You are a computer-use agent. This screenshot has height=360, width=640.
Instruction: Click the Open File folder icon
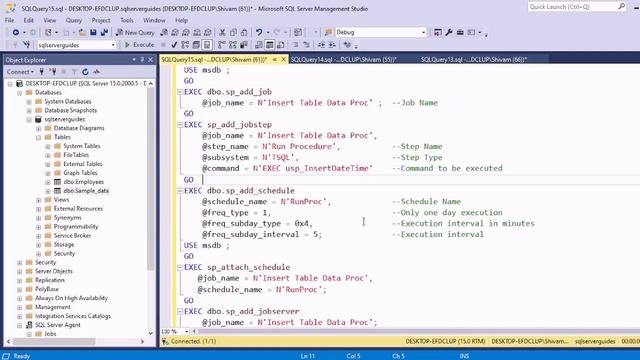(82, 32)
